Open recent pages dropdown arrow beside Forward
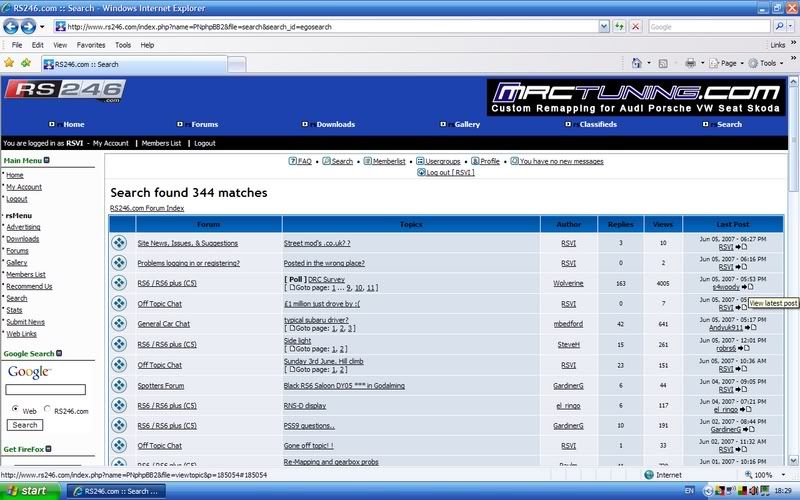Viewport: 800px width, 500px height. click(x=42, y=27)
